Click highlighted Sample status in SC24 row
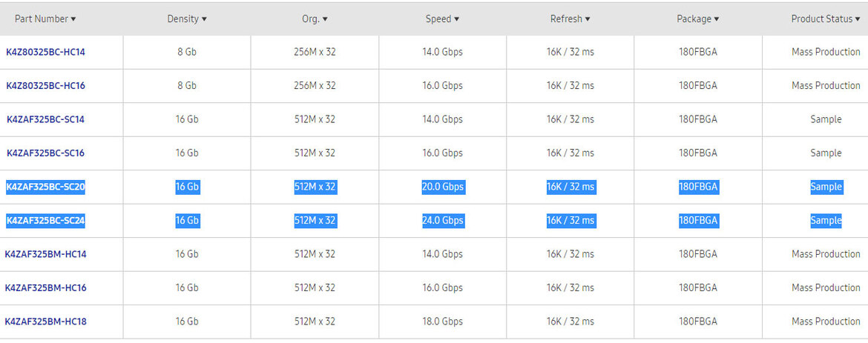868x343 pixels. click(x=826, y=221)
